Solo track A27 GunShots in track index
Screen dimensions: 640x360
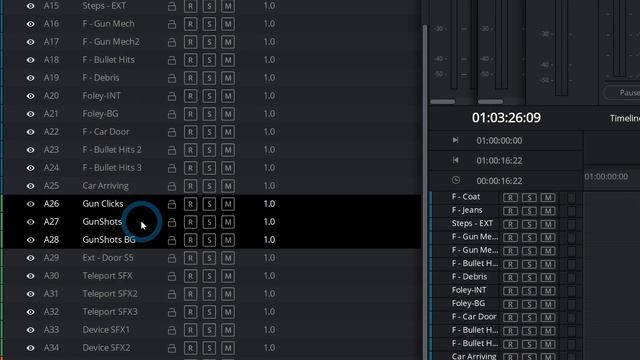click(x=209, y=222)
